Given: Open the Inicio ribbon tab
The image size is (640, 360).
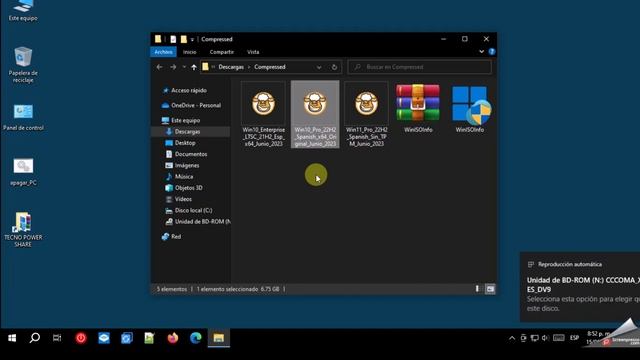Looking at the screenshot, I should point(189,52).
